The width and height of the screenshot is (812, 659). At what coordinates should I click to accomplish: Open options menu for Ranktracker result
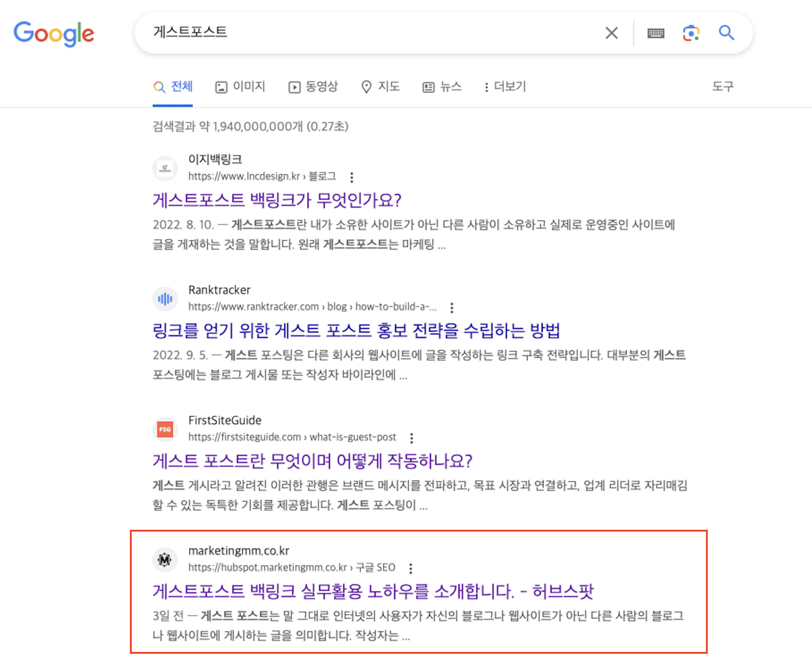[451, 307]
